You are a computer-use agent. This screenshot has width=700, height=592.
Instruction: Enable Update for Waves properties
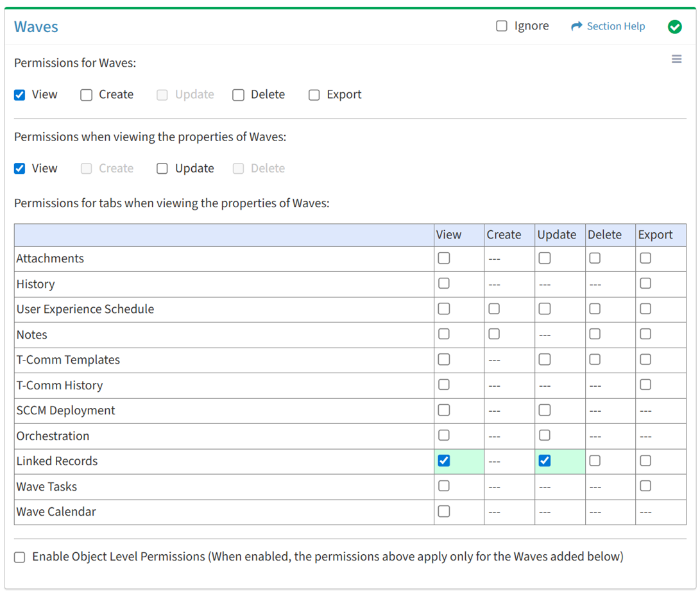click(x=162, y=169)
